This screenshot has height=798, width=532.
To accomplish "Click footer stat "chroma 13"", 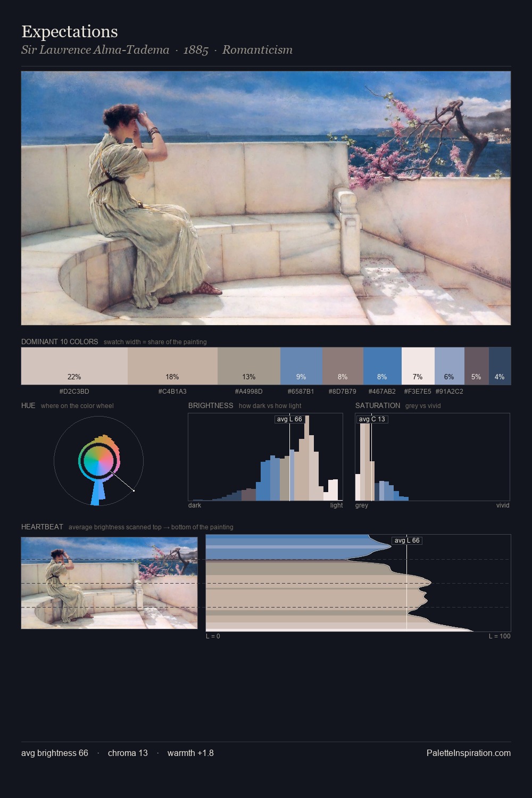I will coord(128,753).
